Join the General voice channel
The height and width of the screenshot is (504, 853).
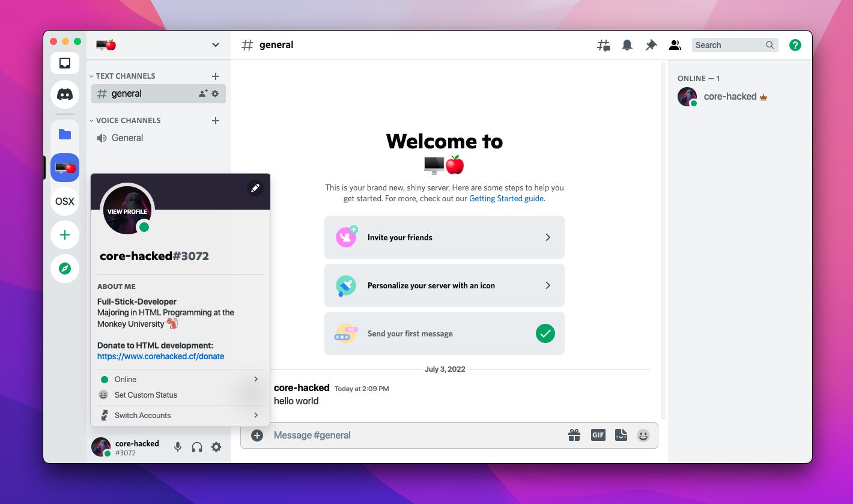159,138
